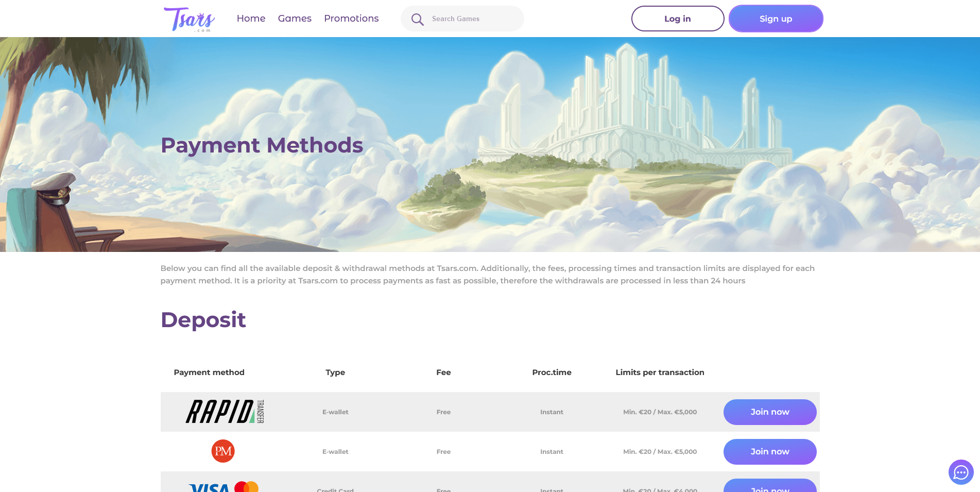The image size is (980, 492).
Task: Click limits text in Rapid Transfer row
Action: pyautogui.click(x=660, y=412)
